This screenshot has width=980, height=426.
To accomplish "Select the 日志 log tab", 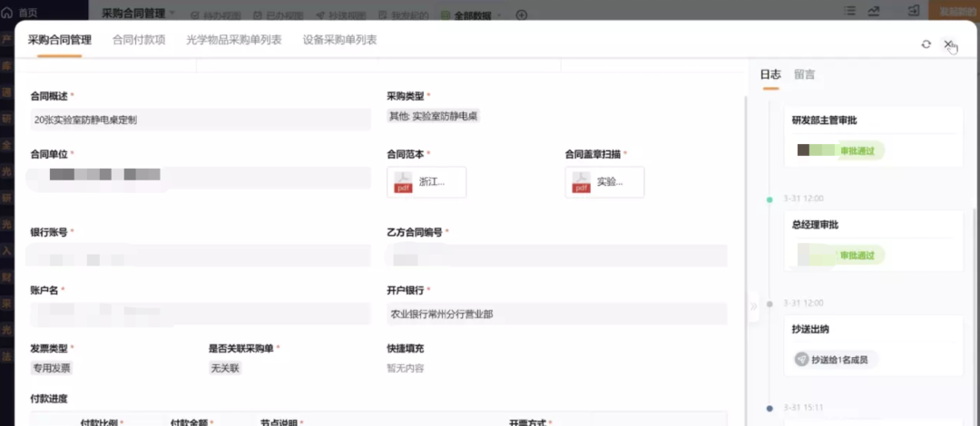I will tap(770, 74).
